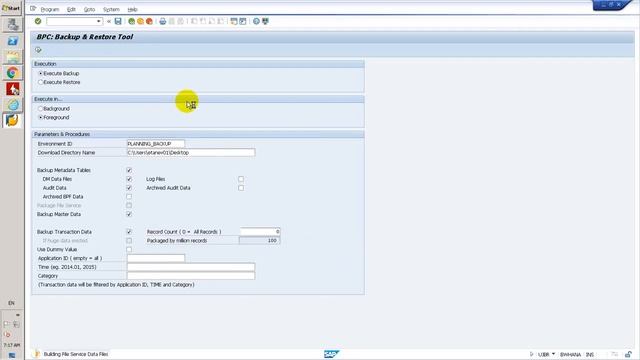This screenshot has width=640, height=360.
Task: Toggle the Backup Transaction Data checkbox
Action: 129,231
